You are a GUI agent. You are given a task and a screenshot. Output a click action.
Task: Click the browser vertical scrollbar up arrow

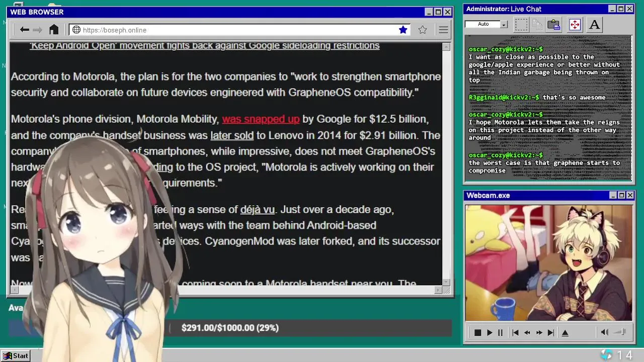[446, 47]
